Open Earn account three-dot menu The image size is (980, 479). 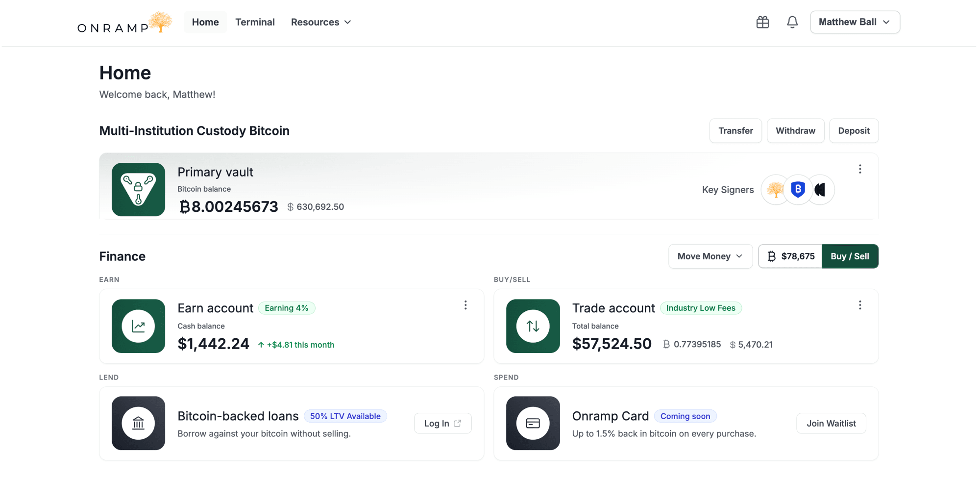(465, 305)
